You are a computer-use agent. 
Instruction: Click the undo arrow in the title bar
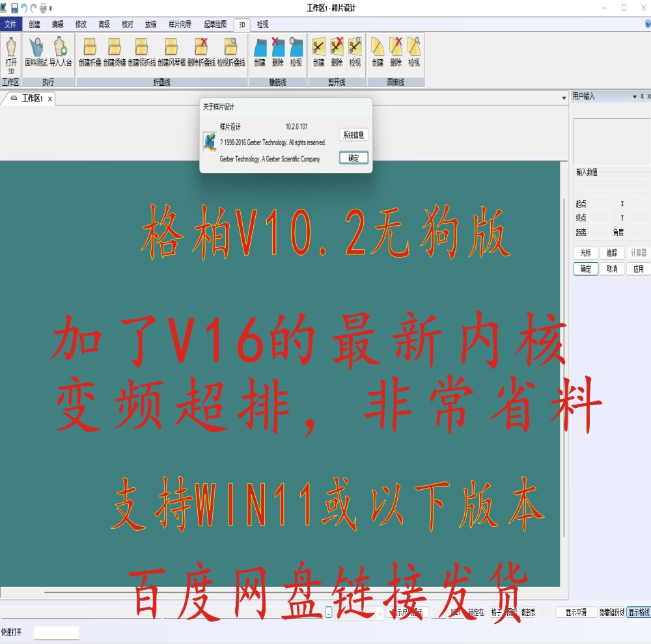(24, 8)
